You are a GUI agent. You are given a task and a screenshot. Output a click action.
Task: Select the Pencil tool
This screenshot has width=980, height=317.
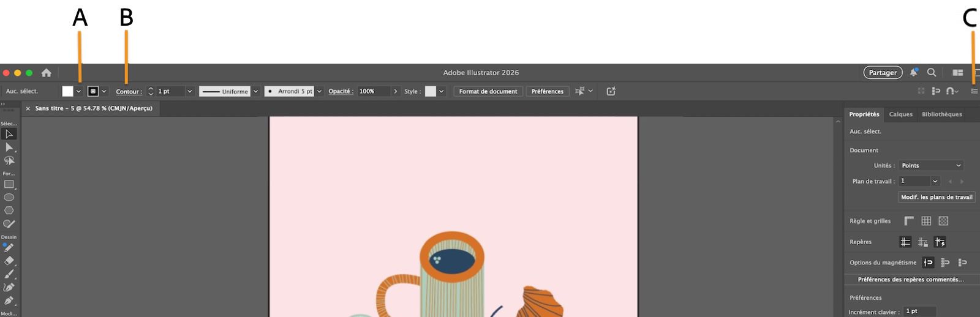9,248
